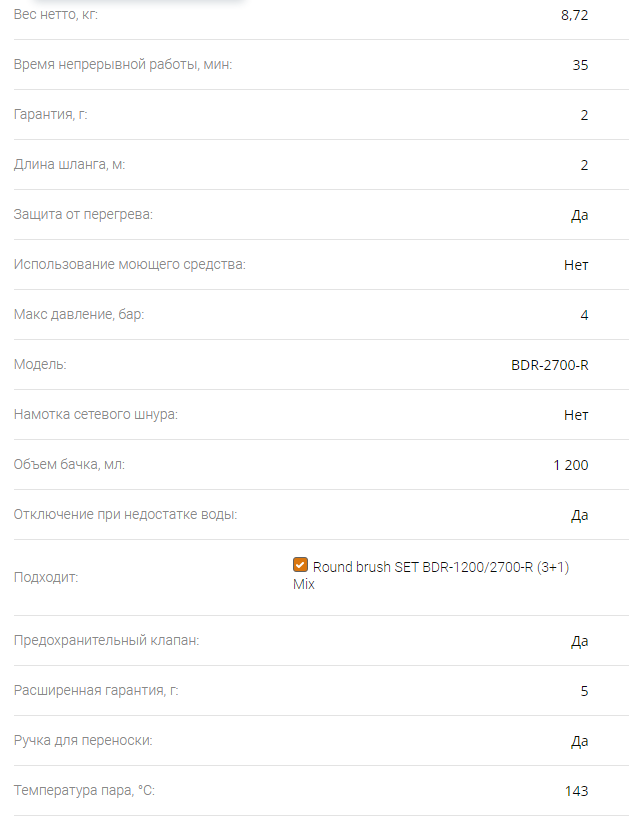Image resolution: width=629 pixels, height=817 pixels.
Task: Click the Гарантия, г label
Action: click(51, 115)
